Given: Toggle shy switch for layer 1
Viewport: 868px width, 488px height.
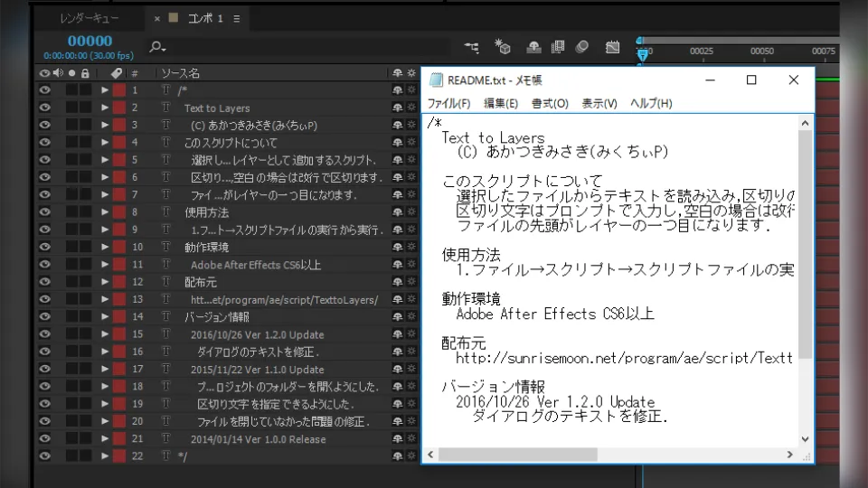Looking at the screenshot, I should coord(398,90).
